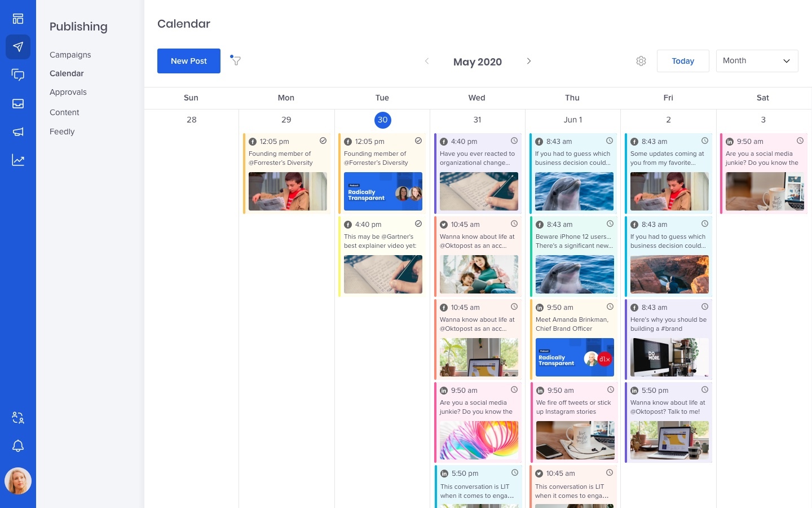Open the calendar filter funnel icon
The image size is (812, 508).
pos(236,60)
